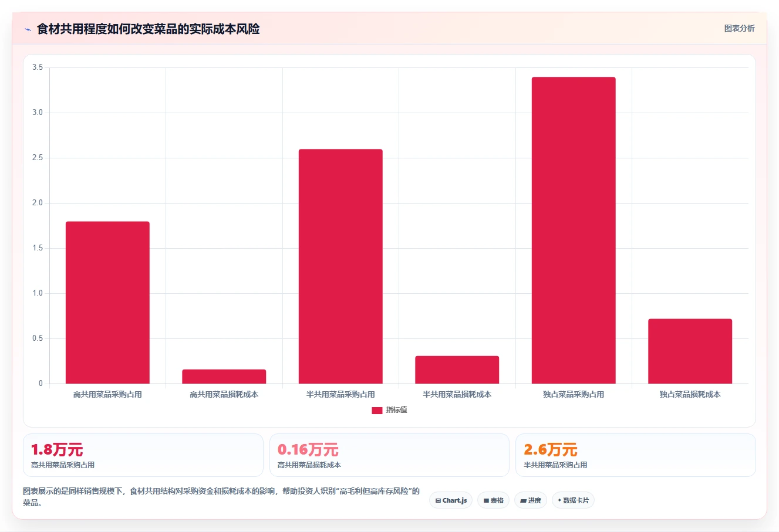
Task: Click the chart title 食材共用程度如何改变菜品的实际成本风险
Action: click(x=149, y=29)
